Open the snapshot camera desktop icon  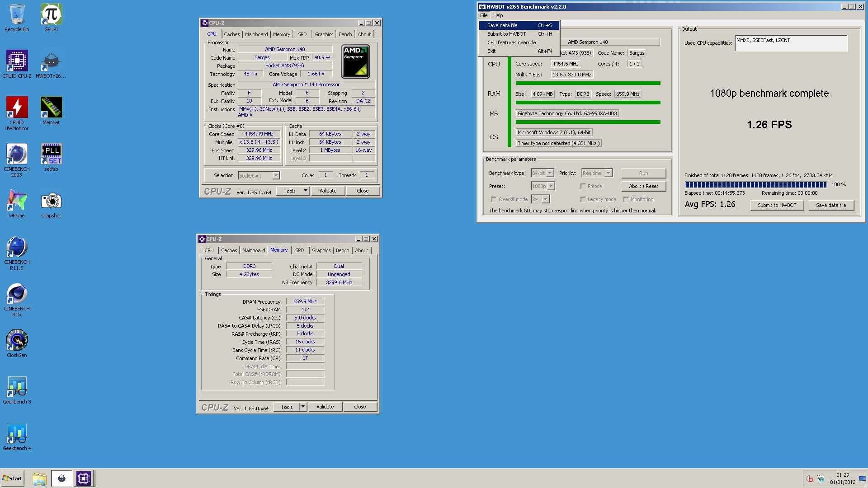tap(51, 204)
